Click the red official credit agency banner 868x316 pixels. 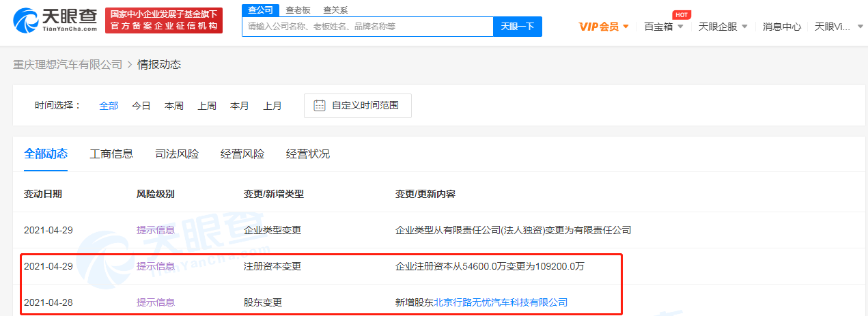point(164,20)
